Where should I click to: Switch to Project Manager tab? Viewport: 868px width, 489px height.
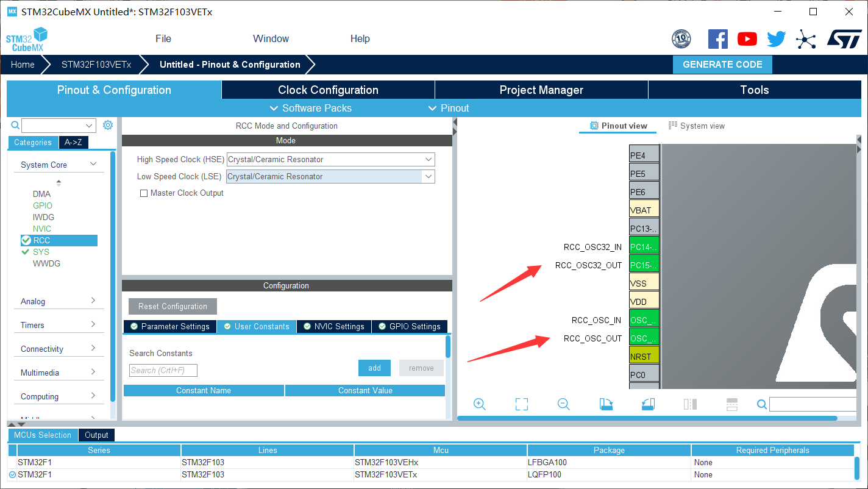click(x=541, y=90)
